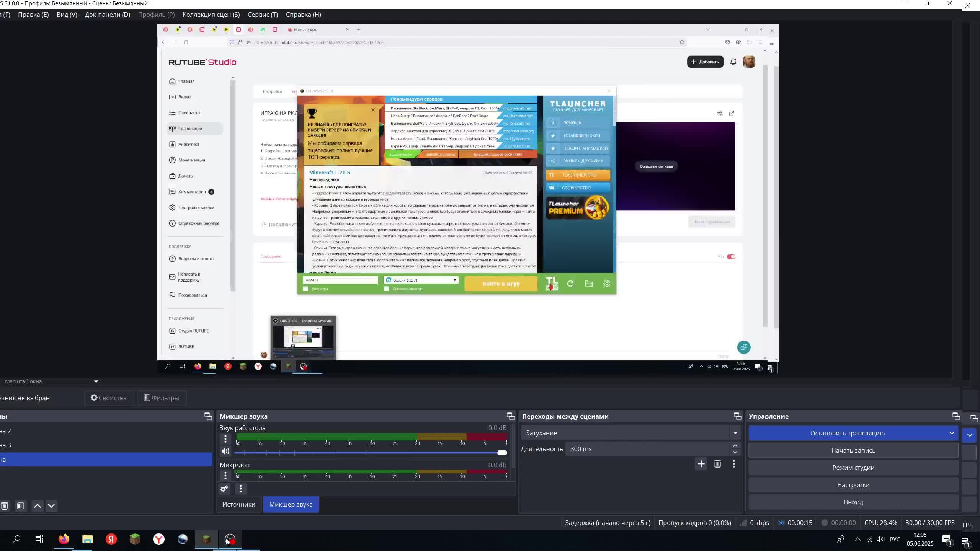This screenshot has width=980, height=551.
Task: Remove selected transition using trash icon
Action: [717, 464]
